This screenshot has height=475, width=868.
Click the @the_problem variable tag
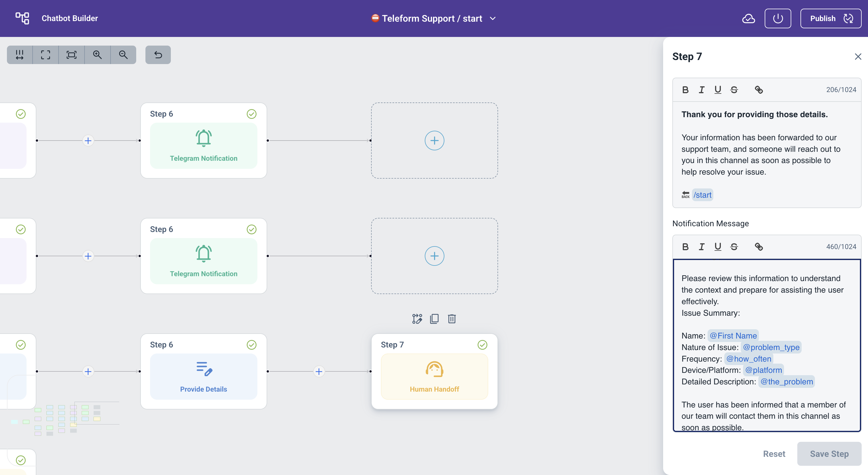tap(786, 382)
